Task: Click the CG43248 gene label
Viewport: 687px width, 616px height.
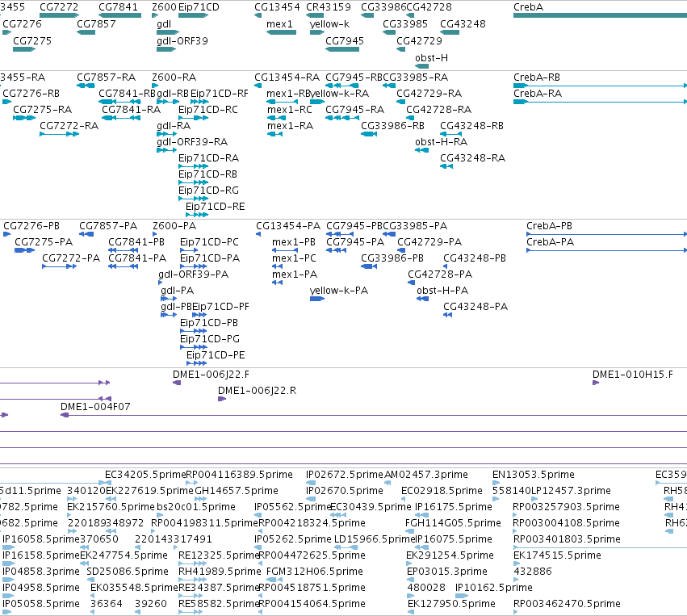Action: coord(463,24)
